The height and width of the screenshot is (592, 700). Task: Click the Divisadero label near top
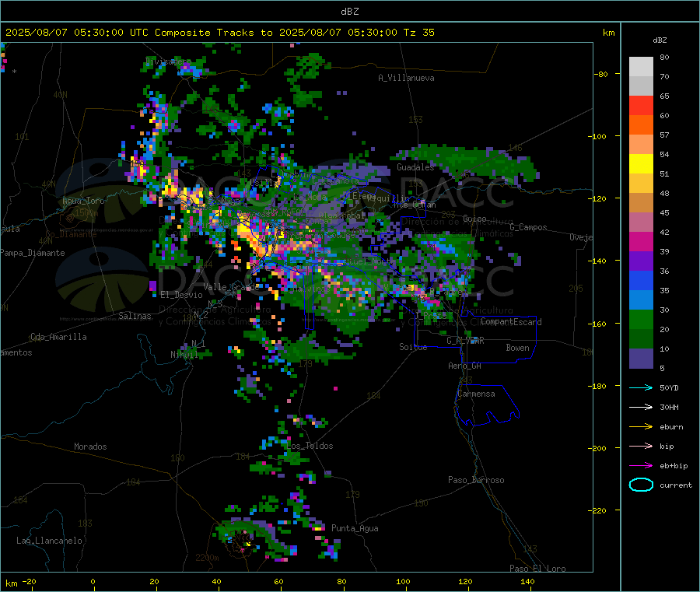coord(168,61)
